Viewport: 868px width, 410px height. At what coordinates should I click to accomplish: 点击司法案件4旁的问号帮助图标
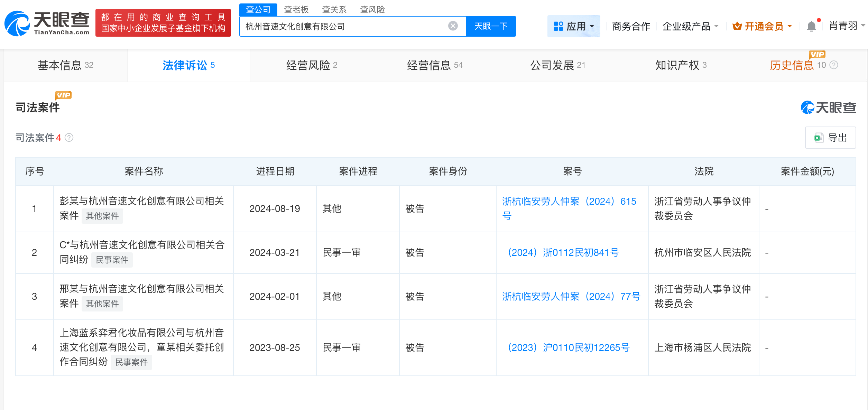[70, 138]
